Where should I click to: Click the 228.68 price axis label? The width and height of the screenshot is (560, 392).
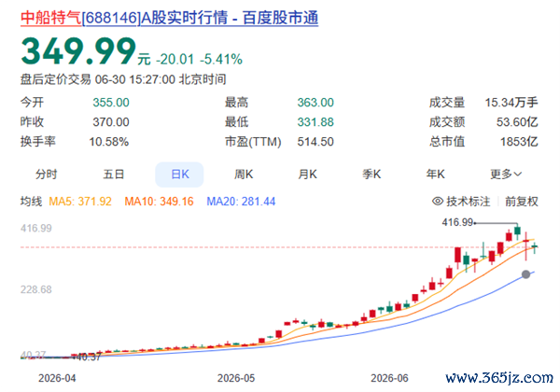36,289
